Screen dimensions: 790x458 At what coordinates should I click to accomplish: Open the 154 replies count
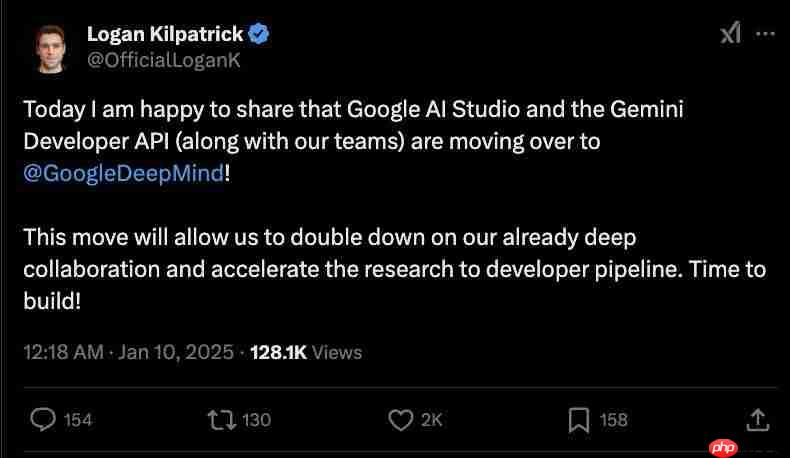(x=78, y=420)
